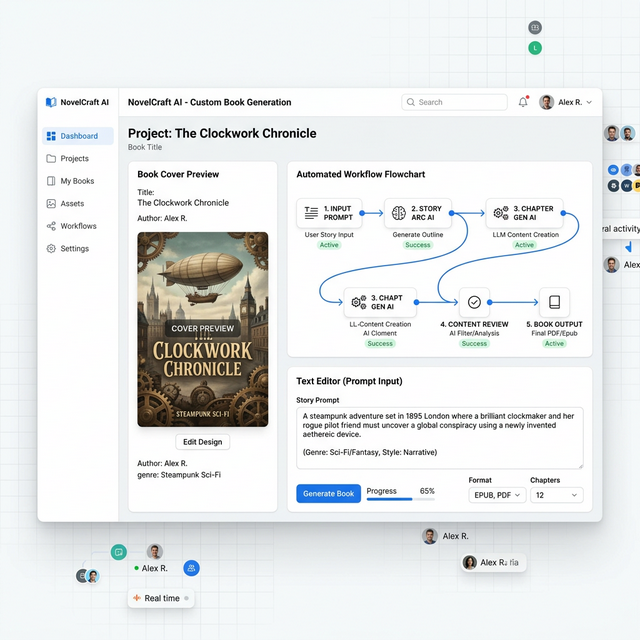Click the Book Output node icon
Image resolution: width=640 pixels, height=640 pixels.
[x=554, y=302]
